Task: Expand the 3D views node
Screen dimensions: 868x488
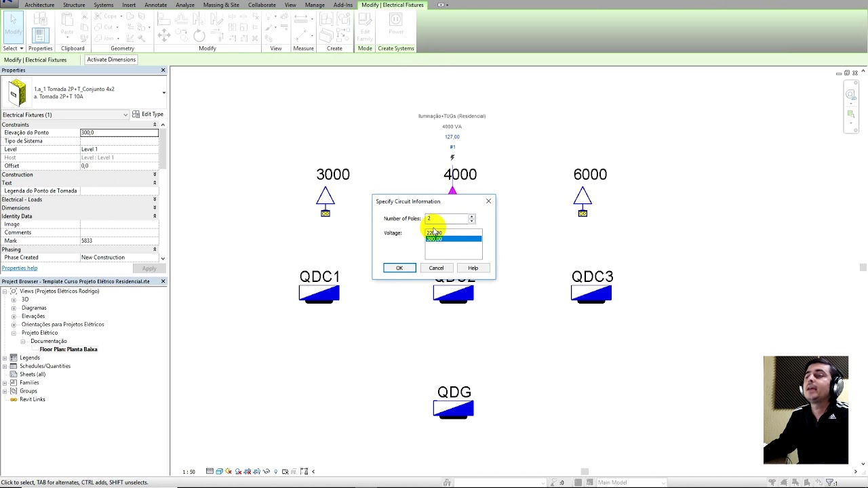Action: [14, 300]
